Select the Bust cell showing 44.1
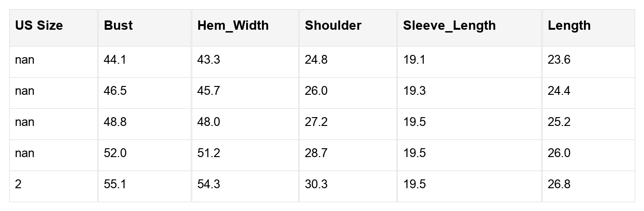This screenshot has width=644, height=211. point(115,60)
